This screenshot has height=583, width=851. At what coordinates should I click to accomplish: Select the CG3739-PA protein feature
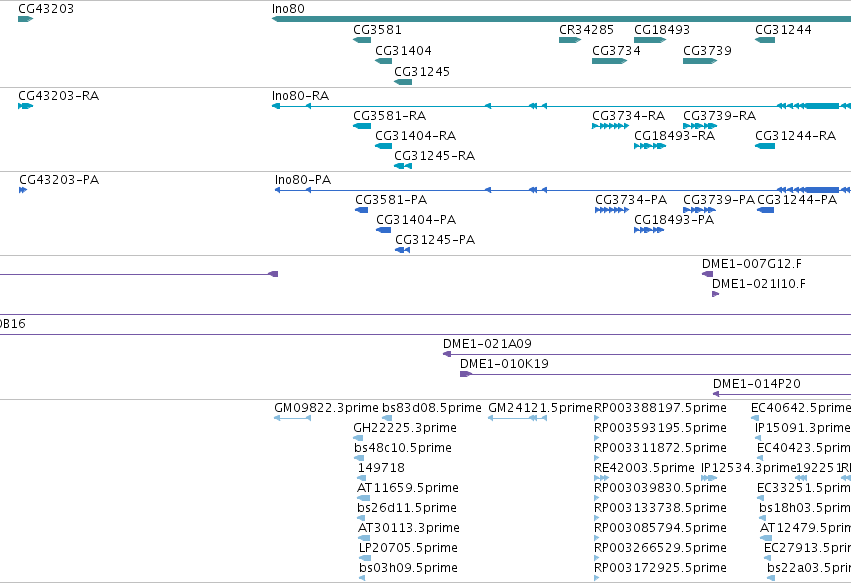[x=700, y=210]
